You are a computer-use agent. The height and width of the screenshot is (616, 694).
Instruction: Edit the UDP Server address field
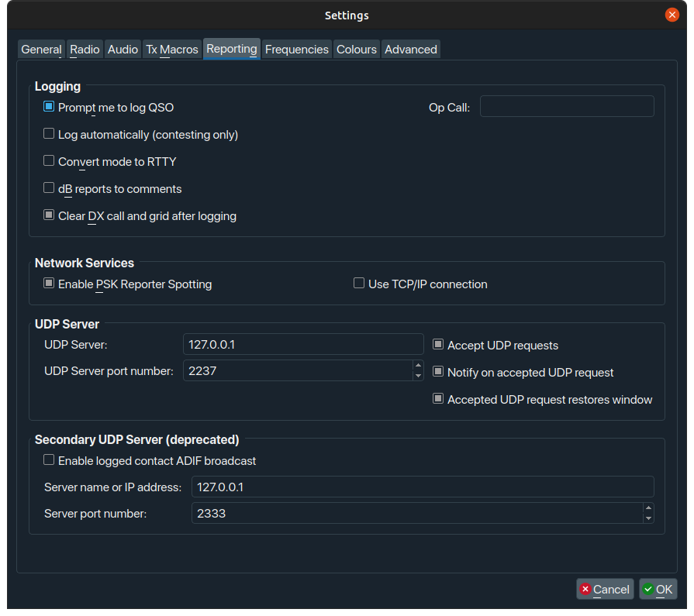[302, 344]
